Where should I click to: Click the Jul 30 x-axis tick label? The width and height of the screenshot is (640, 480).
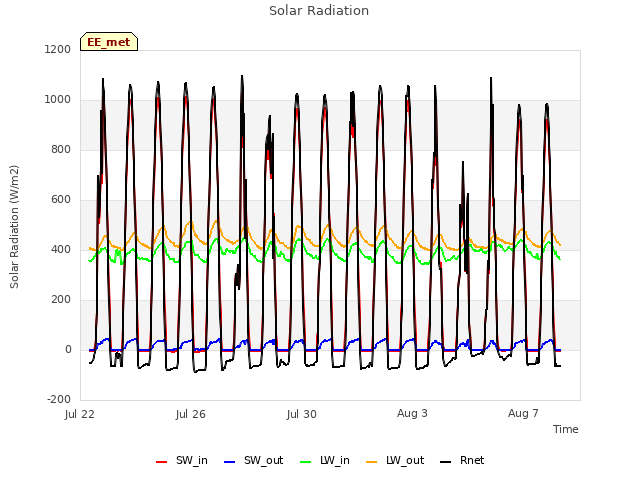[x=302, y=414]
